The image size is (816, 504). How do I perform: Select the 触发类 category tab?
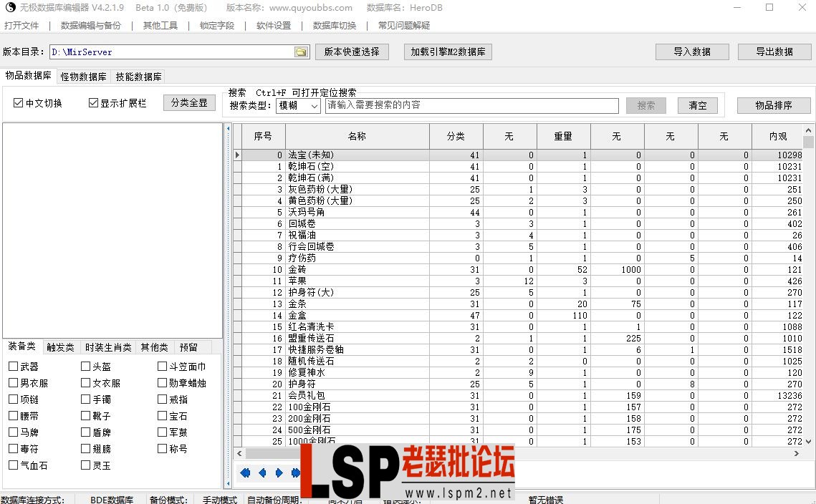coord(60,347)
